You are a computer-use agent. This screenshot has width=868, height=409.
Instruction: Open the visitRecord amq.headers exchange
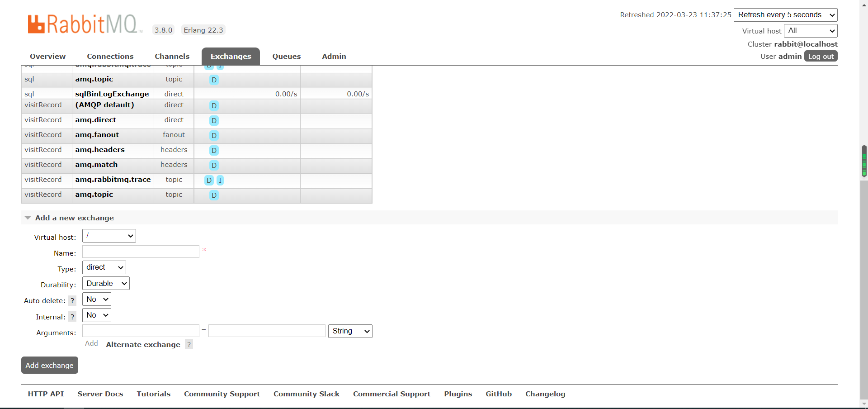(100, 150)
